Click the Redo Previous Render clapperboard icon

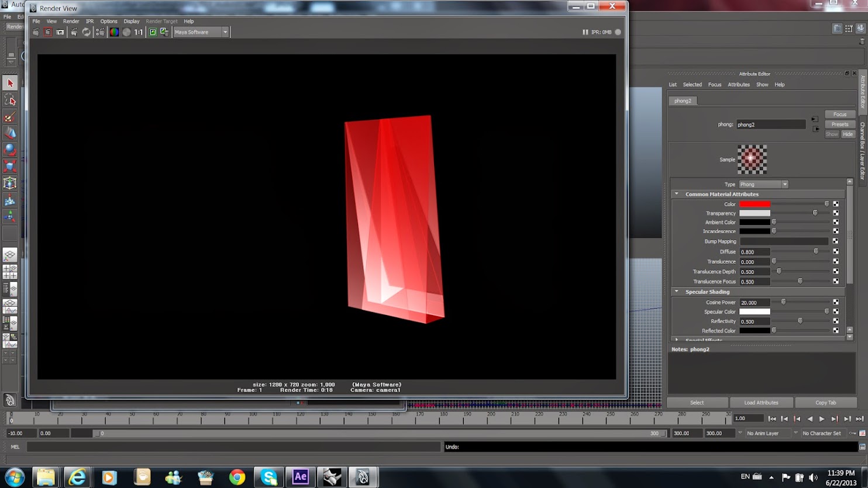[36, 32]
